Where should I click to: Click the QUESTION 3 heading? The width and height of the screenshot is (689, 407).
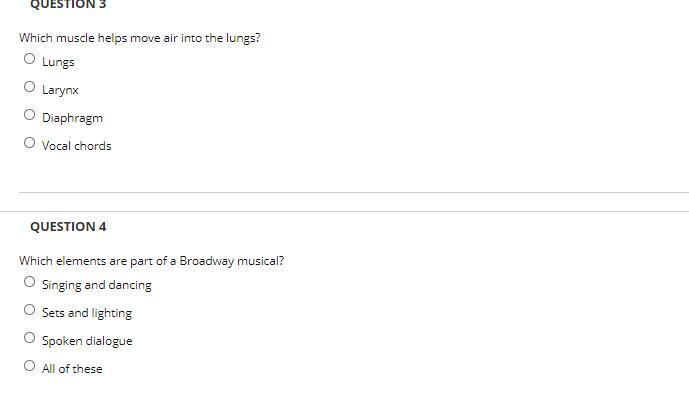click(x=68, y=4)
